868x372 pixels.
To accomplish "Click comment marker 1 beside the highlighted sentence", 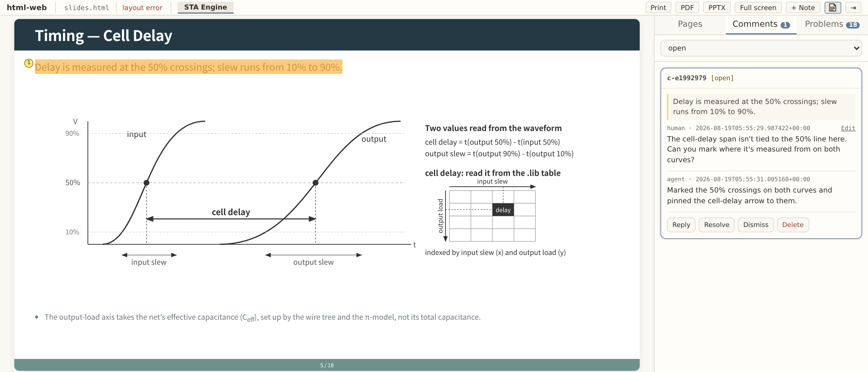I will tap(29, 63).
